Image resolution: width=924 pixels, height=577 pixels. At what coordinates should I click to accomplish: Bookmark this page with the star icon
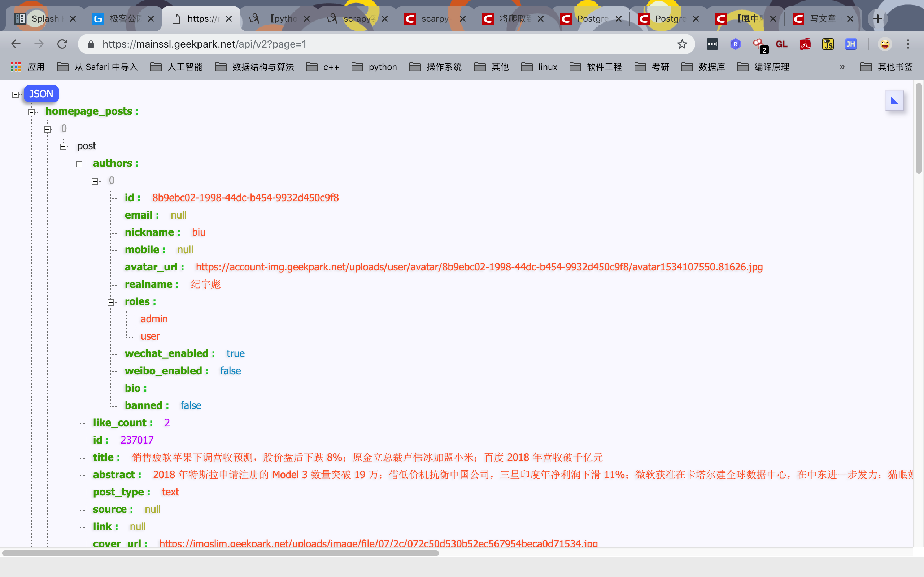pyautogui.click(x=681, y=44)
